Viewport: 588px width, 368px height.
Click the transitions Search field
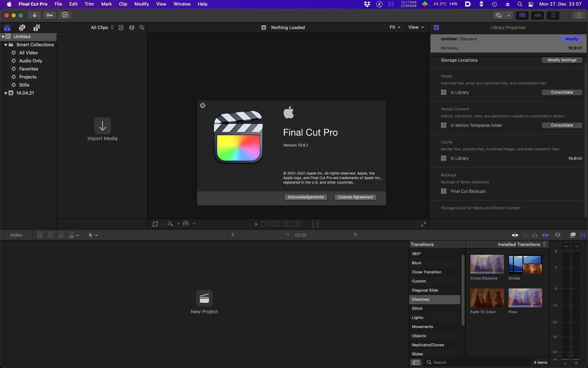[477, 362]
